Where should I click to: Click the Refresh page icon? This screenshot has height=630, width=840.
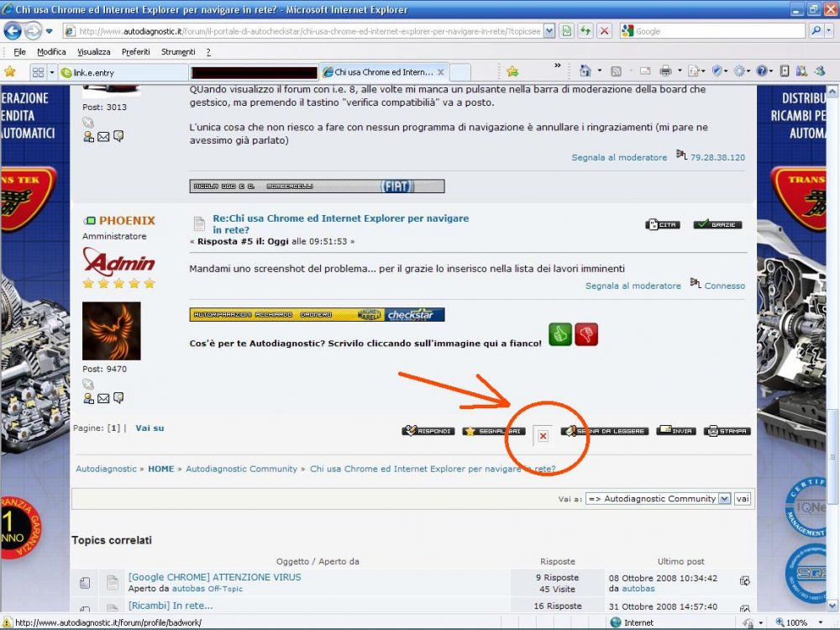pos(585,31)
